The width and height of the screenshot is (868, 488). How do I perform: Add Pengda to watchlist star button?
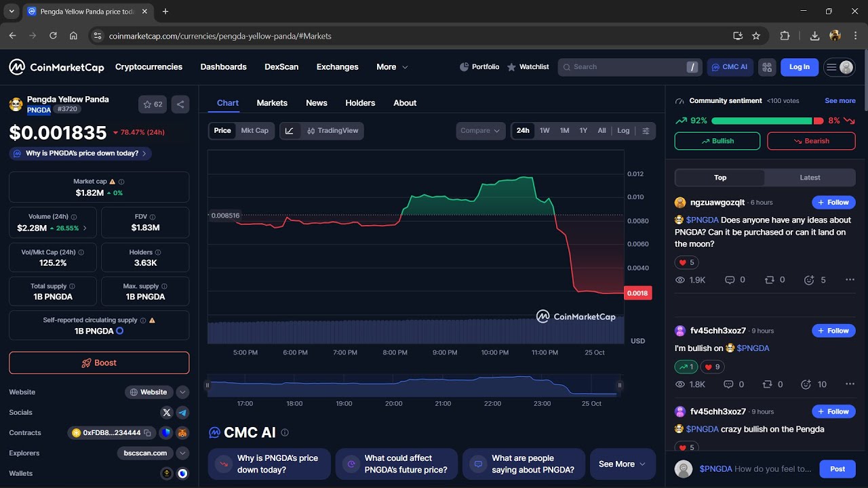153,104
